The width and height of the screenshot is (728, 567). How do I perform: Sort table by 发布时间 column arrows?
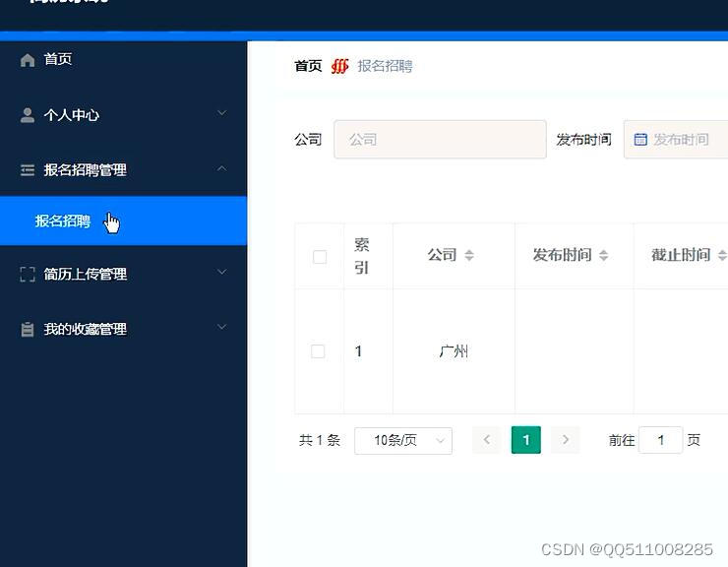(x=603, y=255)
